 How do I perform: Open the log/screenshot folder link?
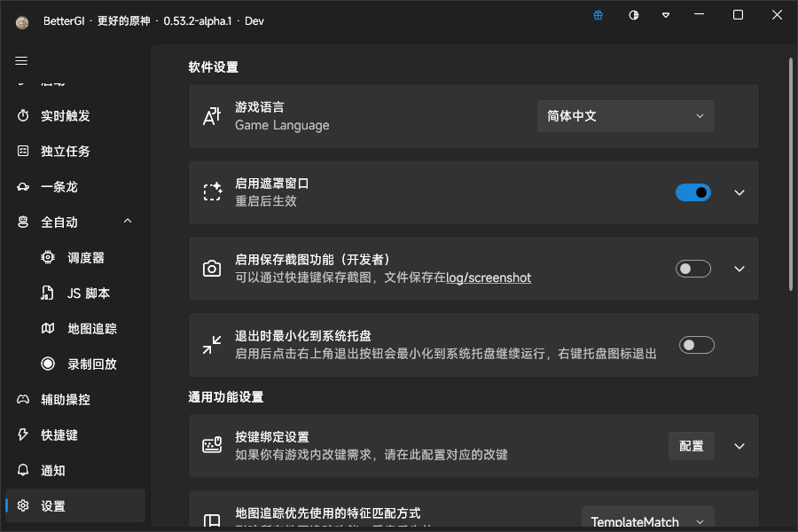(x=488, y=278)
